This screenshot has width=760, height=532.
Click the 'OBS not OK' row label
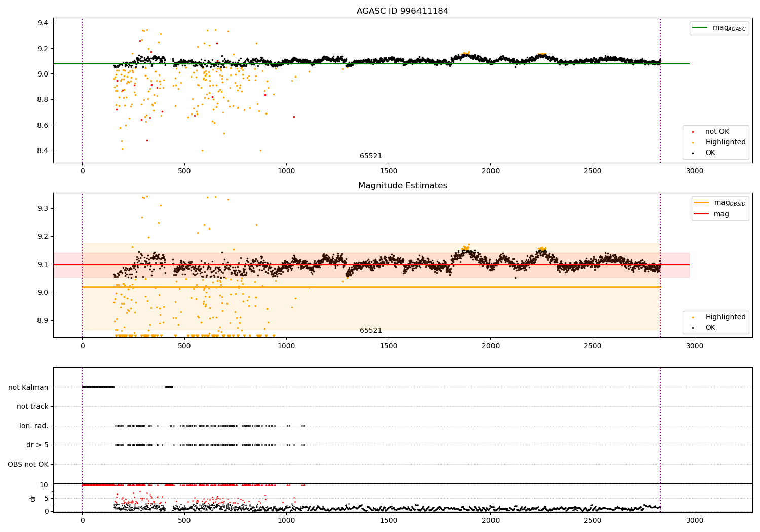[28, 464]
